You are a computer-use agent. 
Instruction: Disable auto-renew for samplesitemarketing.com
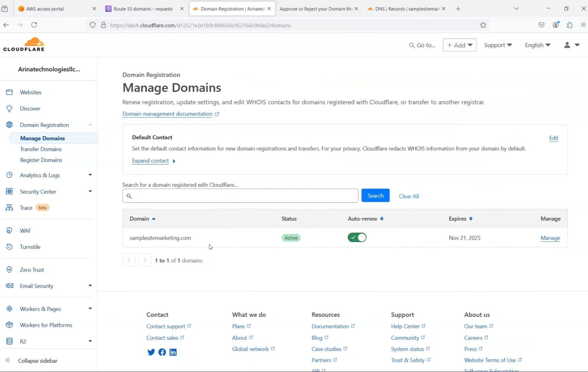pos(357,238)
